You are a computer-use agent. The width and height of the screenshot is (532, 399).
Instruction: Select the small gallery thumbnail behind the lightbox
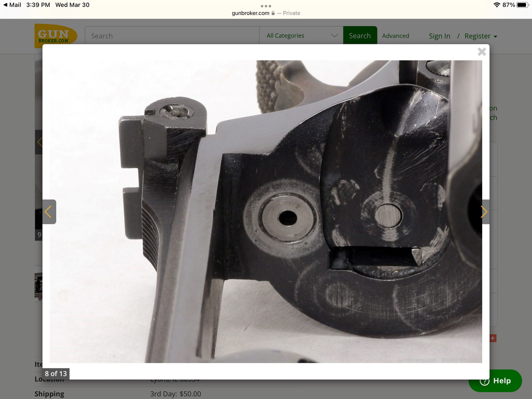click(38, 287)
